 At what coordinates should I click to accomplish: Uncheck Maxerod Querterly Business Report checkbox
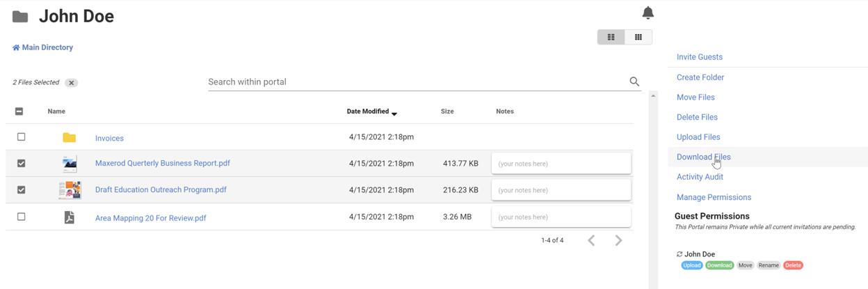21,163
